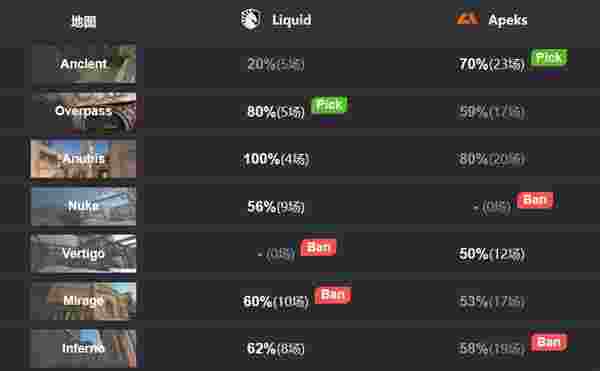Click the Apeks team name header
The height and width of the screenshot is (371, 600).
tap(508, 20)
